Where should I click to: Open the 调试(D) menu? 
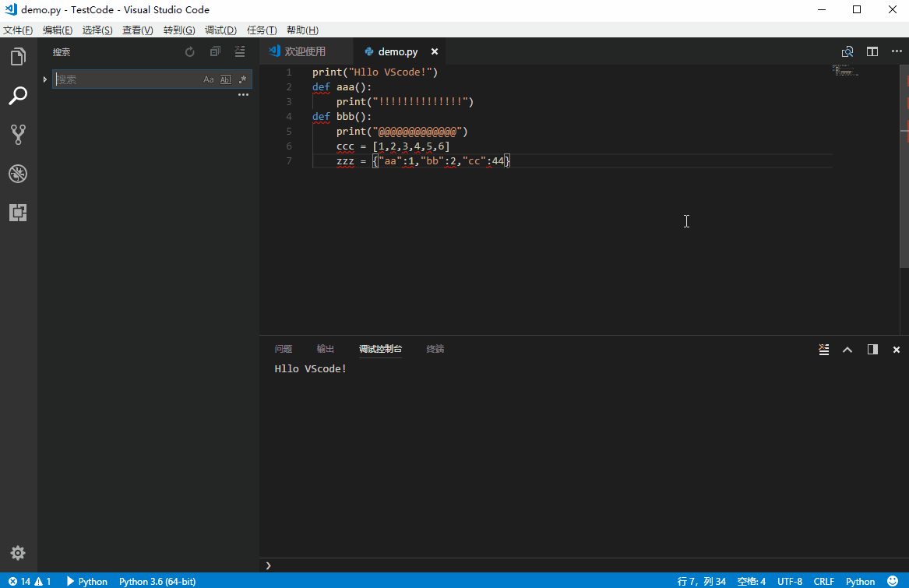point(220,30)
